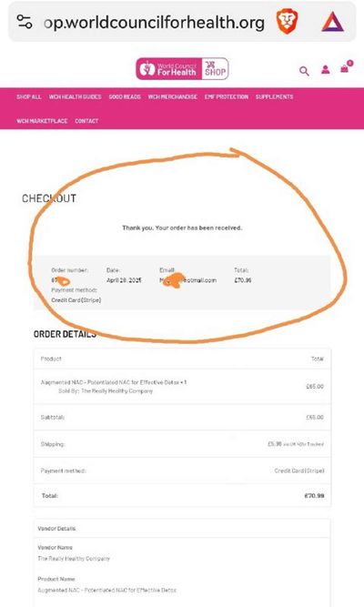Open the Shop All menu
Viewport: 364px width, 607px height.
(x=28, y=96)
